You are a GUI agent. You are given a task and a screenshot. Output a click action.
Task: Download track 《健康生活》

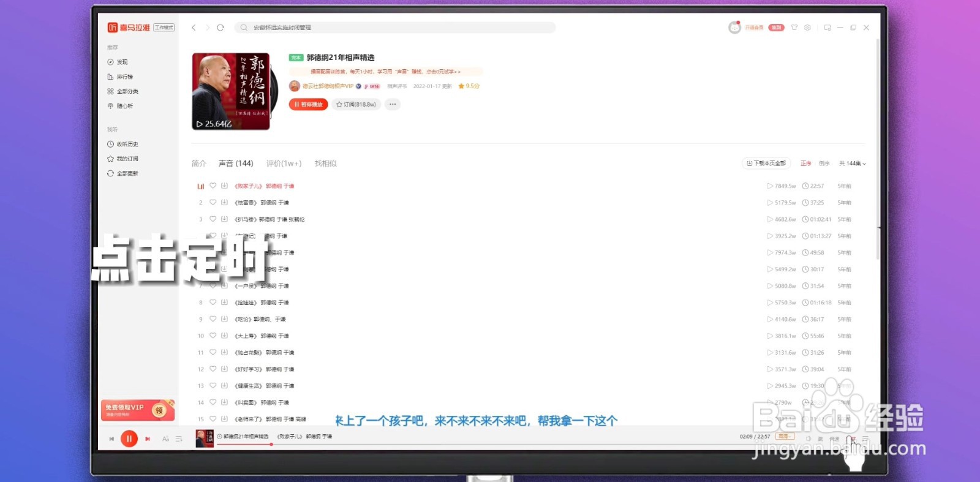224,385
